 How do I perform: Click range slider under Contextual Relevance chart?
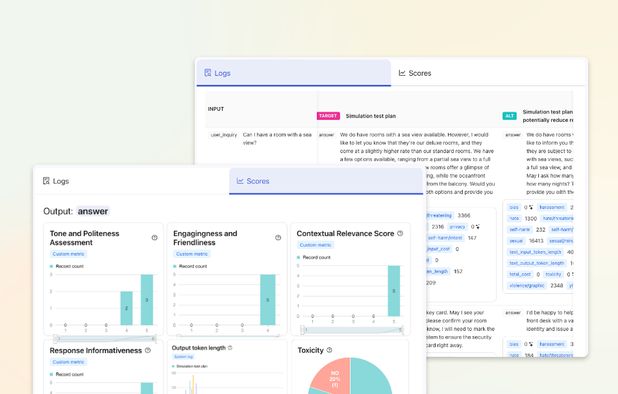[352, 330]
